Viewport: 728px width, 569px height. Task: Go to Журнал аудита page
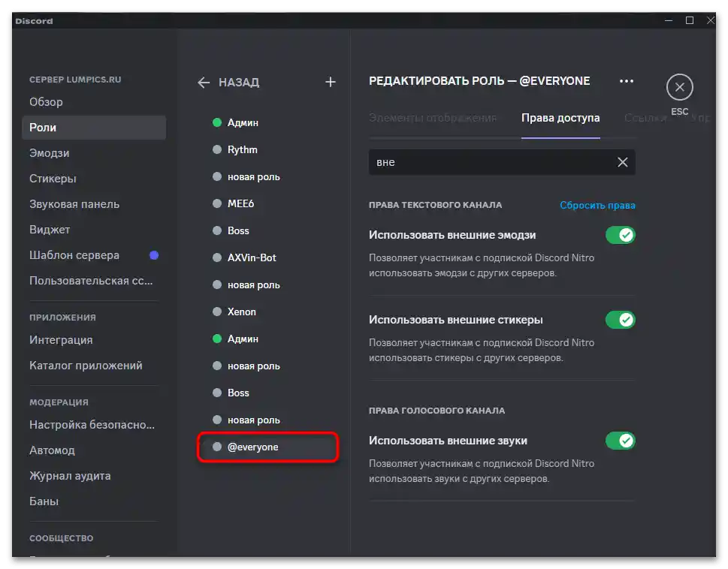click(70, 476)
